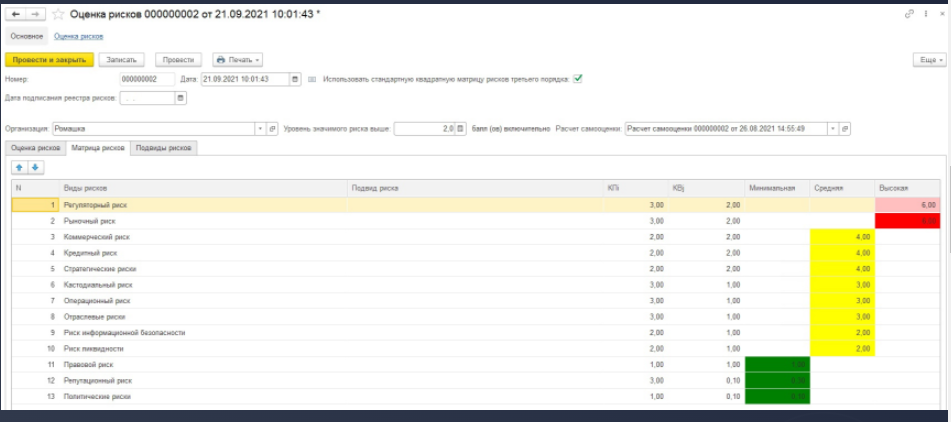Focus the Номер input field
The image size is (951, 422).
pyautogui.click(x=147, y=79)
